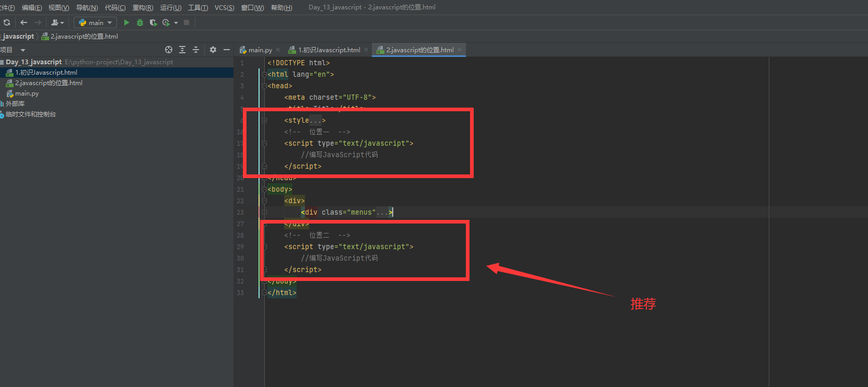The height and width of the screenshot is (387, 868).
Task: Click the closing </html> tag line
Action: coord(282,293)
